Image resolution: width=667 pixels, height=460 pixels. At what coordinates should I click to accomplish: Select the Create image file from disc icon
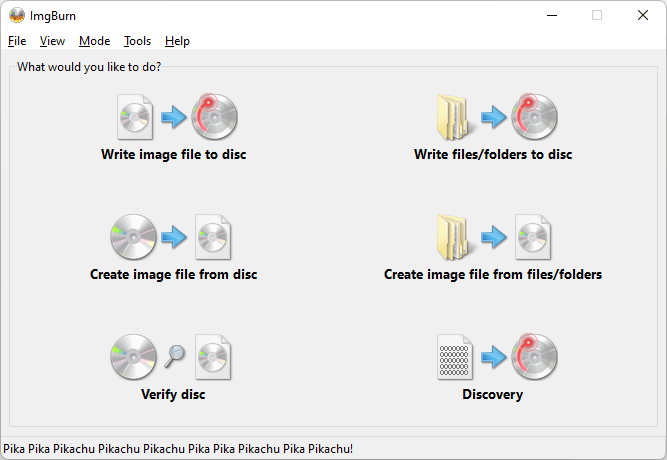[174, 237]
